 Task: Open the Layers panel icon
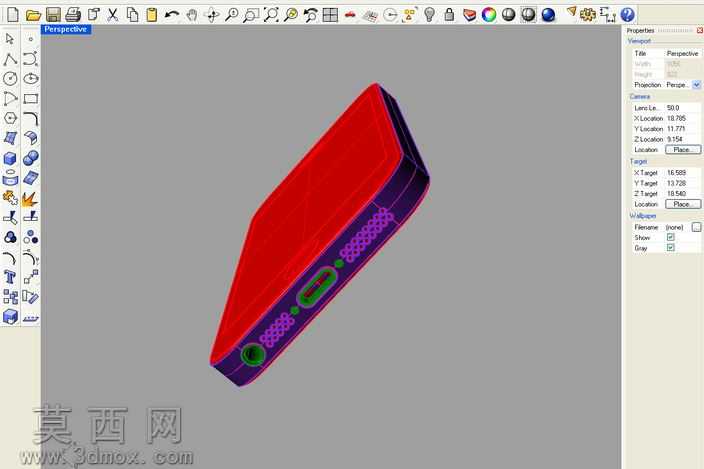point(469,15)
